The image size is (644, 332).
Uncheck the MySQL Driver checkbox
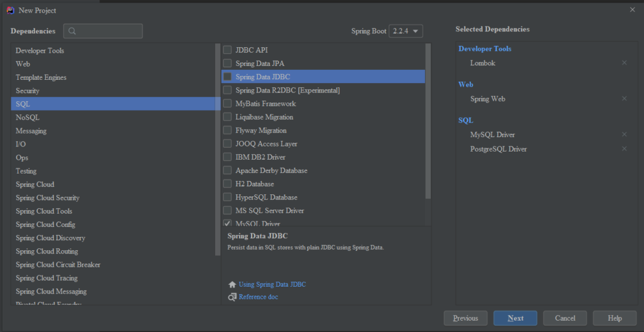[x=228, y=223]
